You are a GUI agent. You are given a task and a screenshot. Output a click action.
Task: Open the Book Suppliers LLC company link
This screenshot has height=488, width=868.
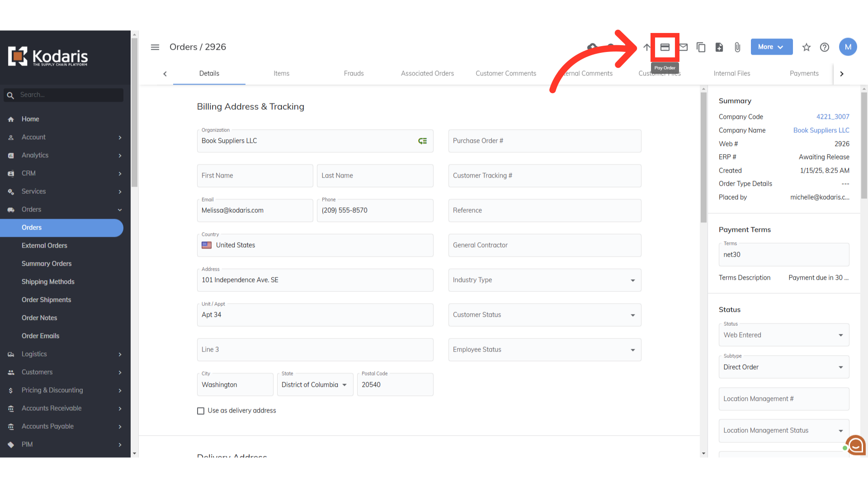pos(821,130)
